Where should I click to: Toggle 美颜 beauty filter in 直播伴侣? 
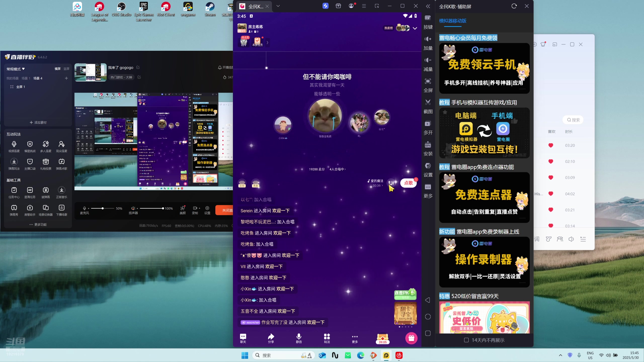tap(183, 210)
